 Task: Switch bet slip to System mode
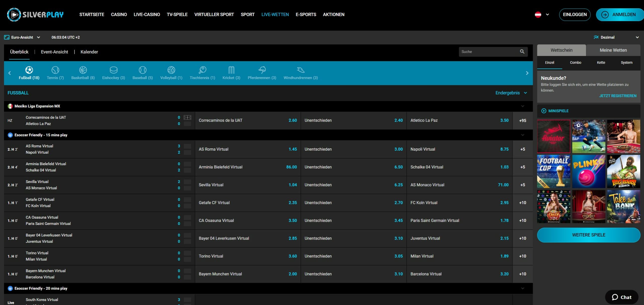point(626,62)
